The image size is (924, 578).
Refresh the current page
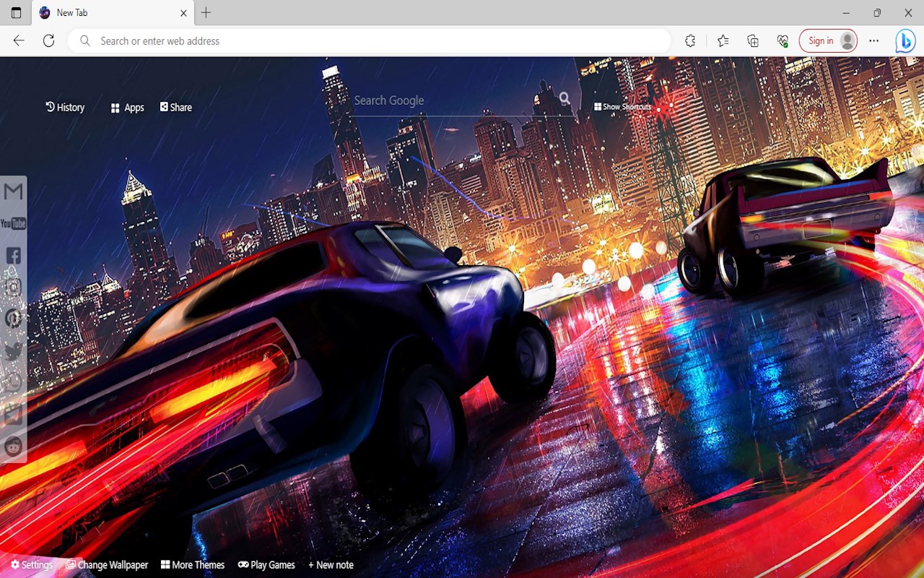click(x=48, y=41)
